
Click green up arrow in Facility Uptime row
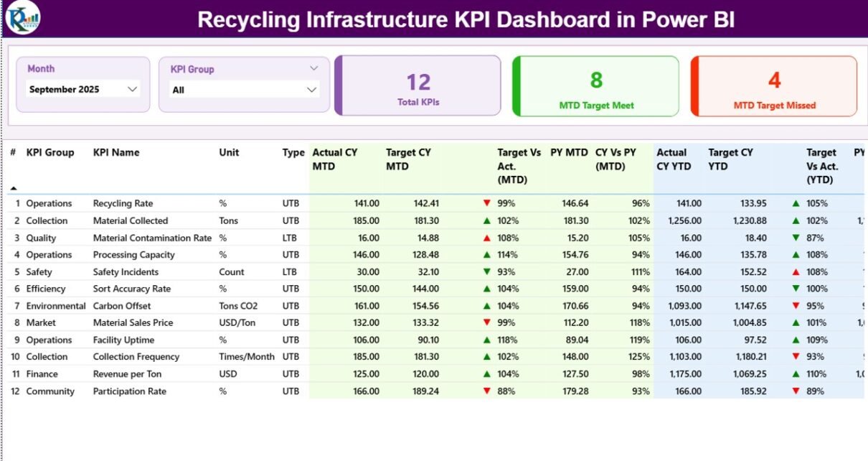[x=487, y=340]
